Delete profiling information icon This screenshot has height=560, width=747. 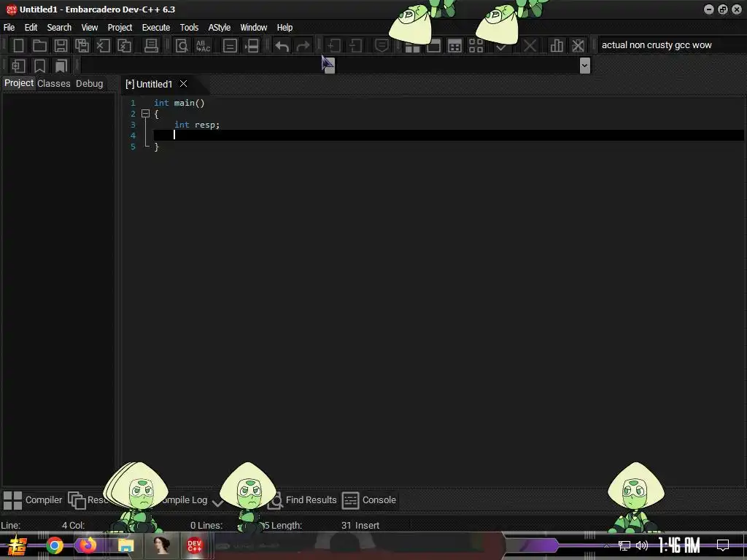[578, 46]
